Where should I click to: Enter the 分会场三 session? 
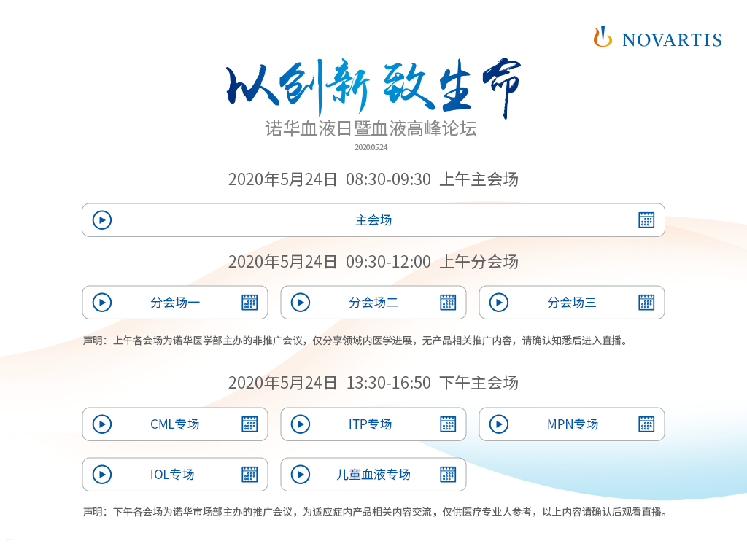(x=572, y=303)
